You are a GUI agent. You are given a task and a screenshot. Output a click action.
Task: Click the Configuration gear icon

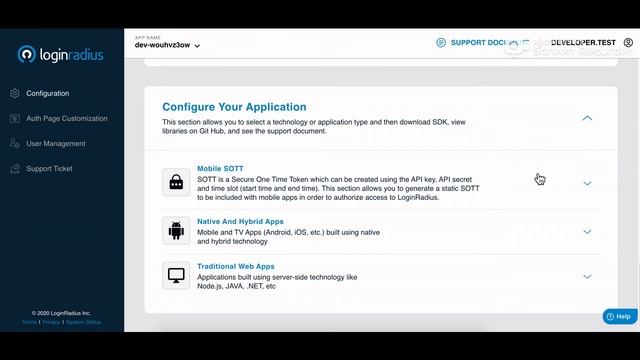(15, 93)
